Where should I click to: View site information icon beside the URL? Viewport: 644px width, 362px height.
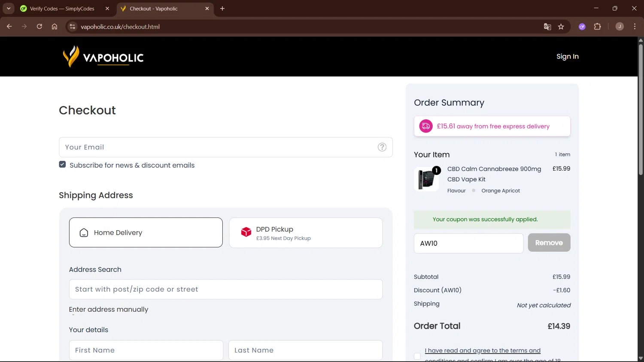click(x=73, y=27)
